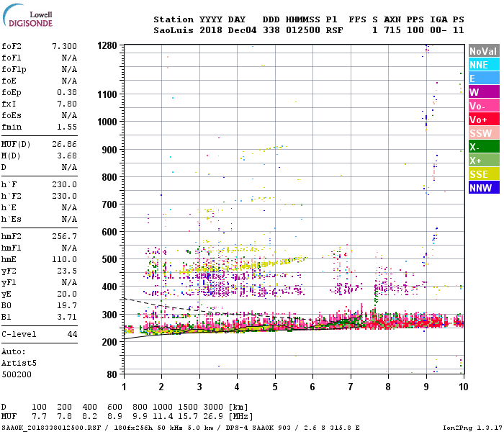
Task: Click the yF2 value 23.5
Action: [67, 271]
